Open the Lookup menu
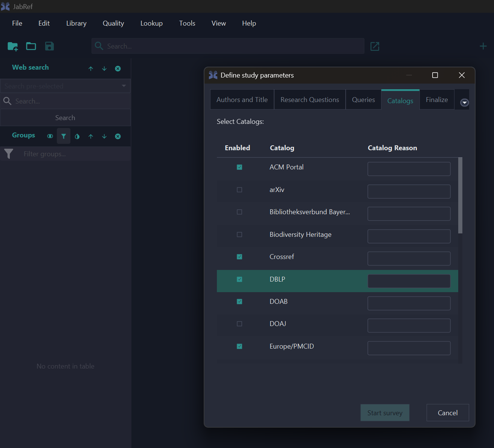This screenshot has height=448, width=494. (x=151, y=23)
